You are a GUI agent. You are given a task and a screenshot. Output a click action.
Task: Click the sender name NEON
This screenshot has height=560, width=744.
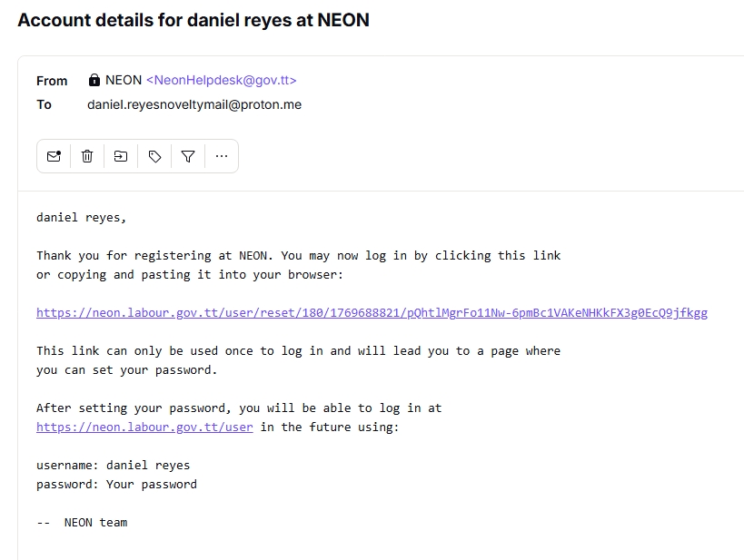click(x=124, y=80)
